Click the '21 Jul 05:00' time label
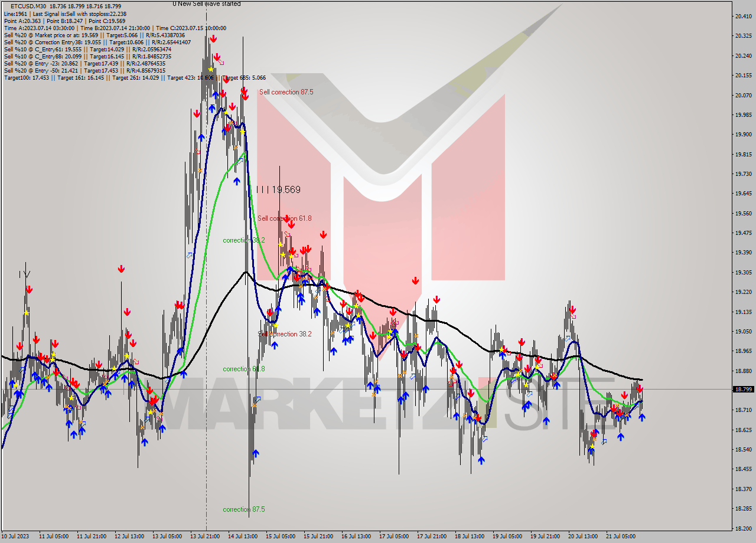The width and height of the screenshot is (756, 543). (x=621, y=537)
